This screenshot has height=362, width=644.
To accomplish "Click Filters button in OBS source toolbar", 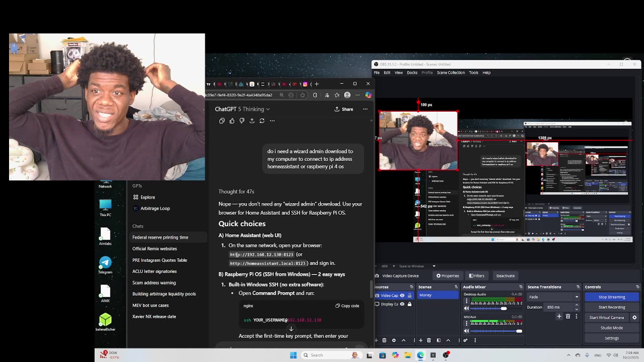I will coord(476,276).
